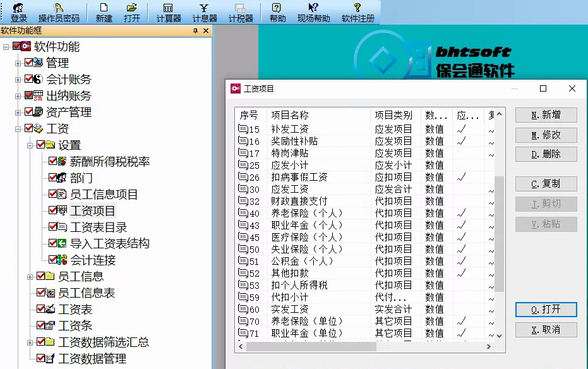Uncheck the 会计账务 tree checkbox
The height and width of the screenshot is (369, 588).
click(28, 79)
